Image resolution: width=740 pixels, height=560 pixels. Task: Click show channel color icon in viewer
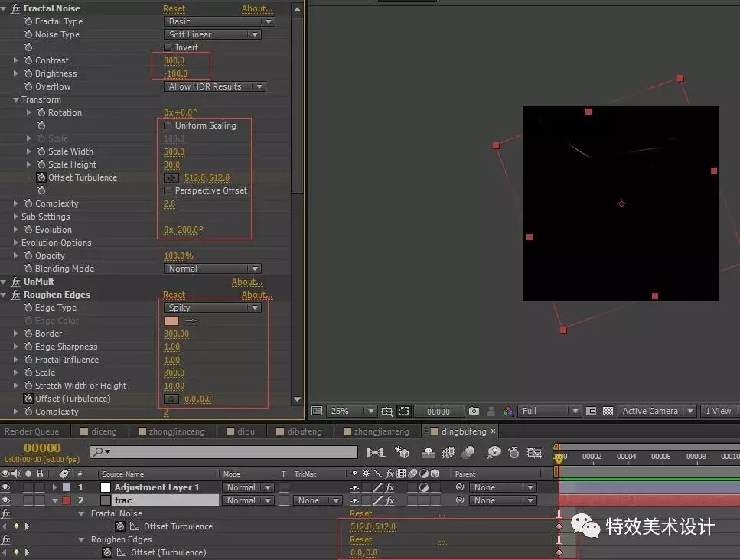pos(508,412)
